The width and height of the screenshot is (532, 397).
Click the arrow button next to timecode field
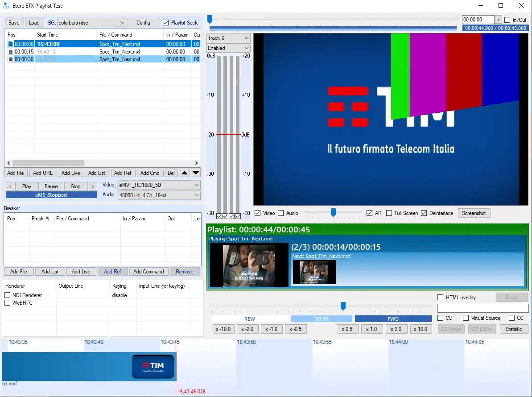pyautogui.click(x=499, y=20)
